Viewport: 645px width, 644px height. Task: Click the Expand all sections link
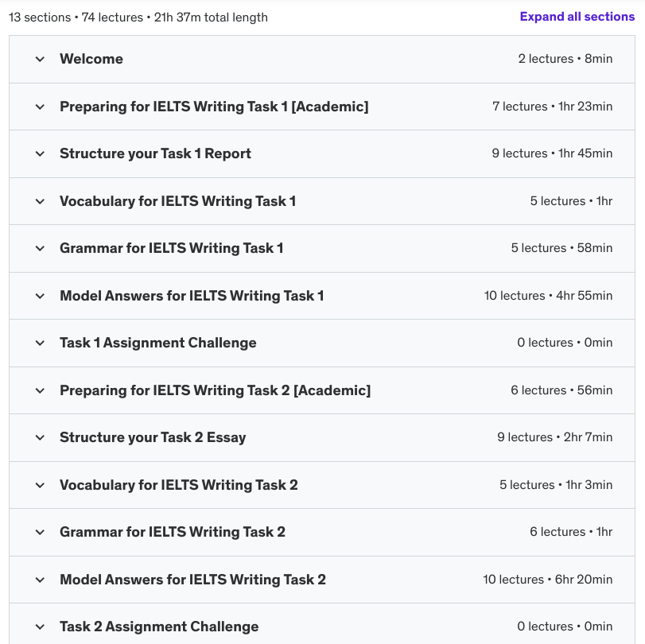[x=577, y=17]
